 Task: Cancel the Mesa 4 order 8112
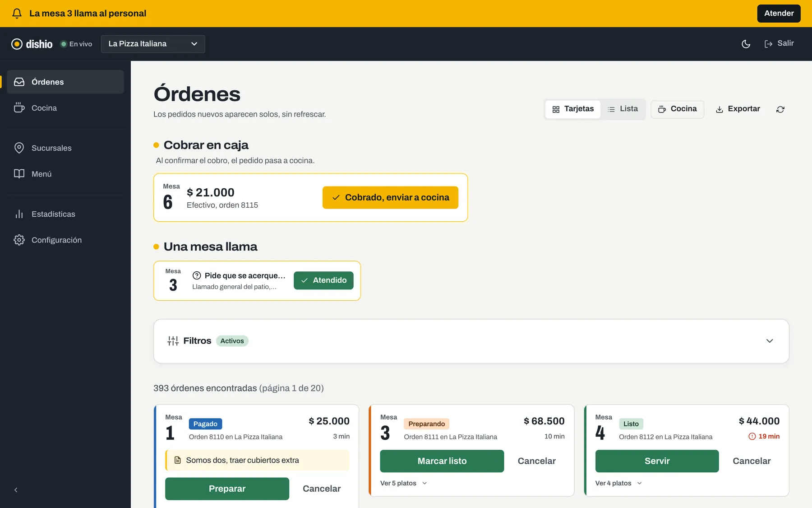pyautogui.click(x=752, y=461)
